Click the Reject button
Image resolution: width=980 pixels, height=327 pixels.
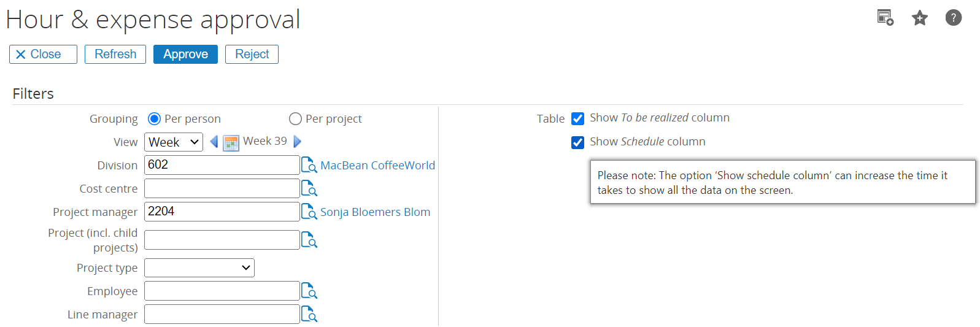[x=252, y=54]
